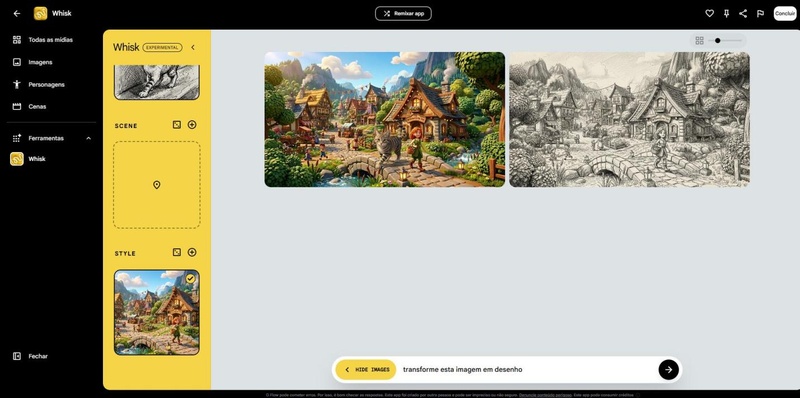
Task: Pin the app with pin icon
Action: (727, 14)
